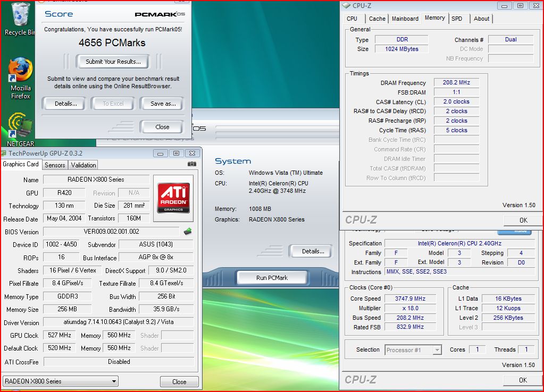The width and height of the screenshot is (544, 392).
Task: Select the Graphics Card tab in GPU-Z
Action: 21,164
